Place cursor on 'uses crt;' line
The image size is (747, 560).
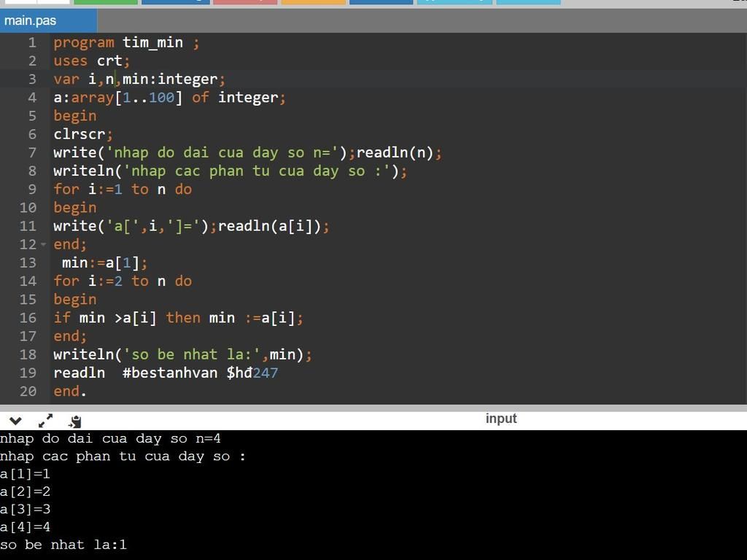pos(91,61)
